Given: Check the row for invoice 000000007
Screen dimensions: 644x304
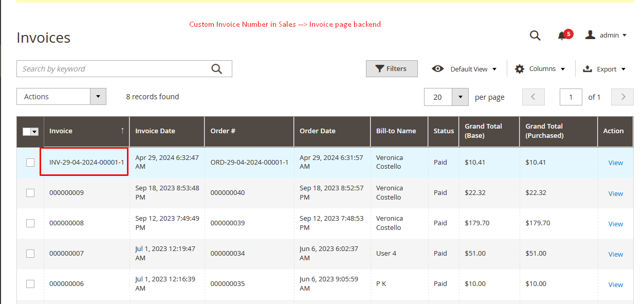Looking at the screenshot, I should point(30,254).
